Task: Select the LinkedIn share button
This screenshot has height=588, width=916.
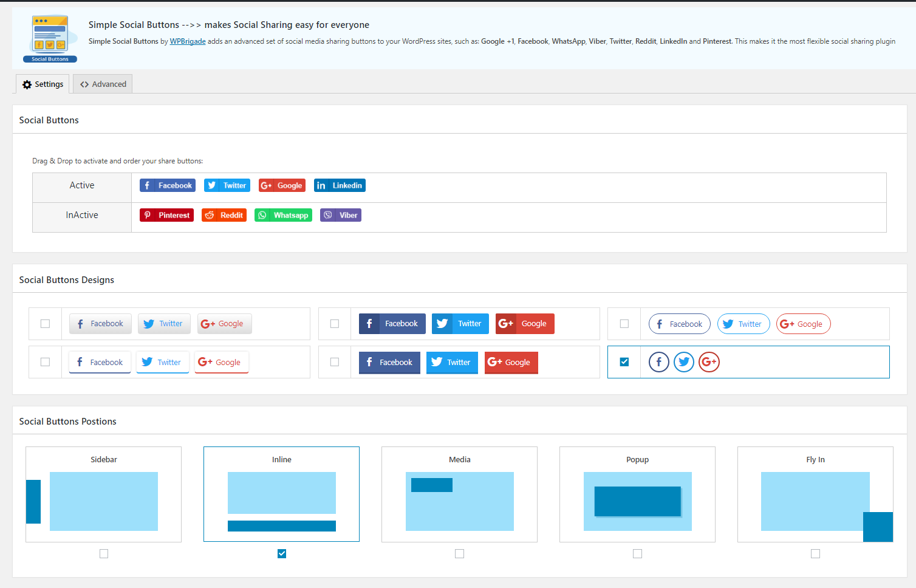Action: click(340, 185)
